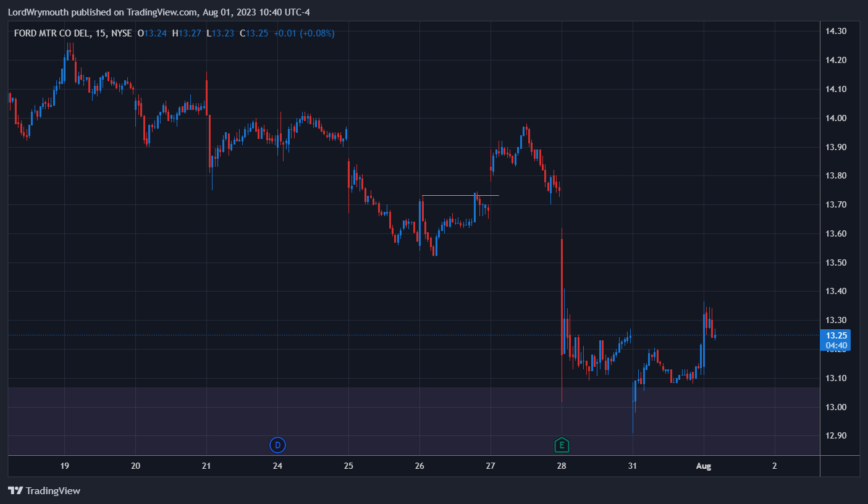
Task: Click the 14.00 price axis label
Action: 836,118
